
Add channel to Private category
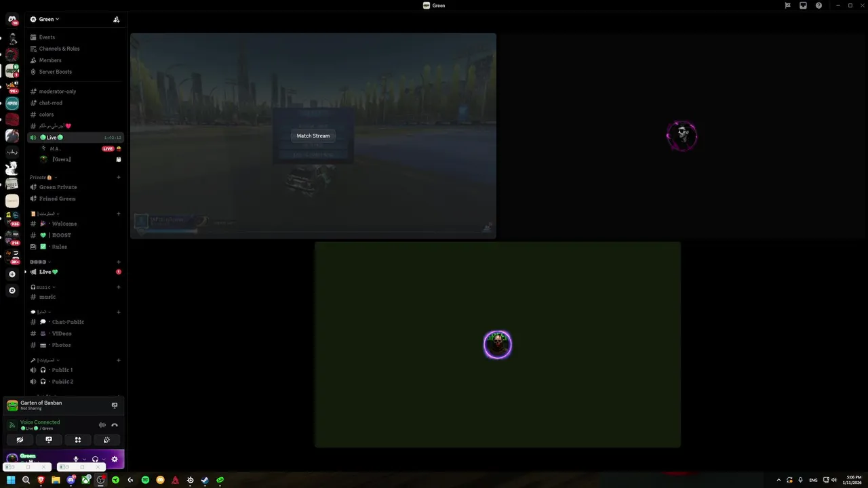click(119, 178)
